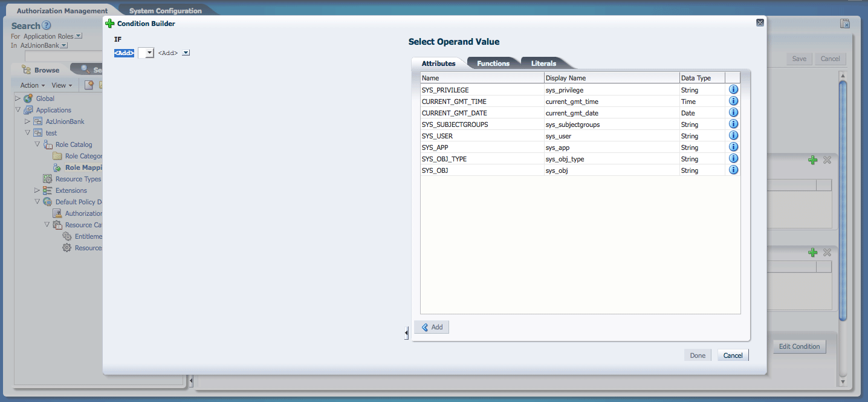Open info for SYS_APP attribute
Screen dimensions: 868x402
click(x=733, y=147)
